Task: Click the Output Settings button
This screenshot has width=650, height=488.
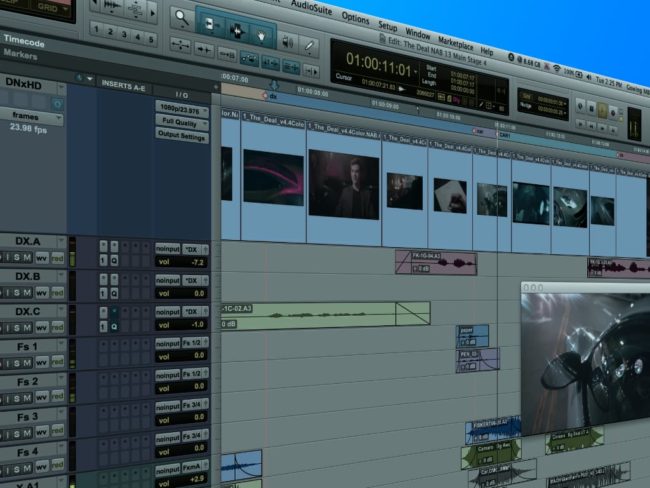Action: point(182,136)
